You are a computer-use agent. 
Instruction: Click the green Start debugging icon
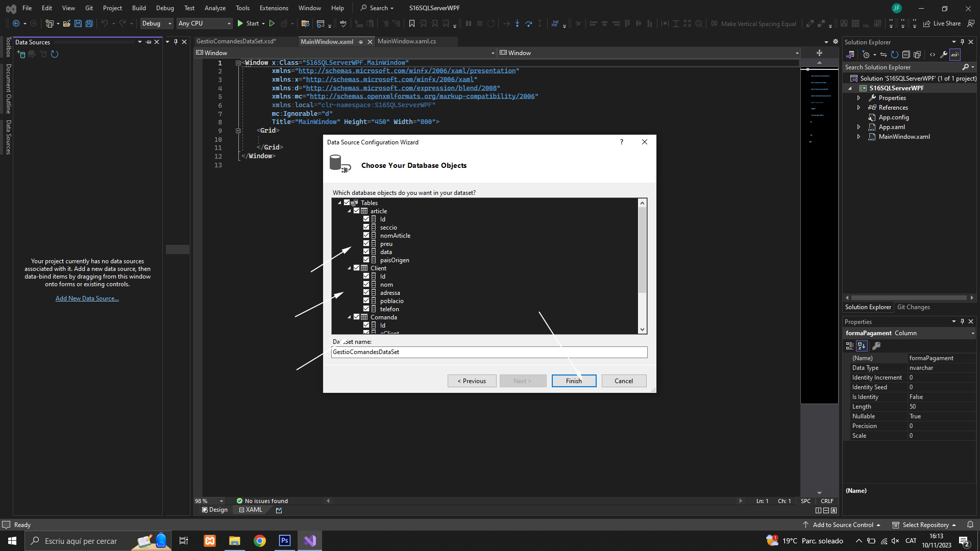(240, 23)
